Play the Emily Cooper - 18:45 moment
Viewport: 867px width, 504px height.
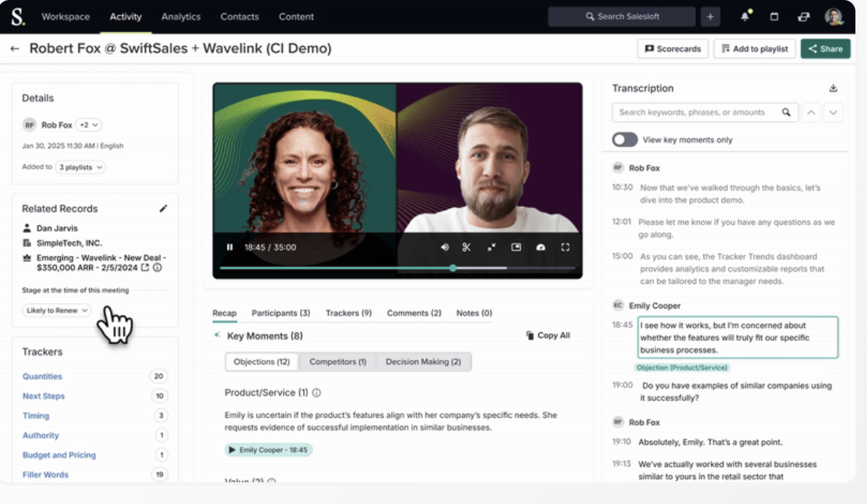(269, 450)
